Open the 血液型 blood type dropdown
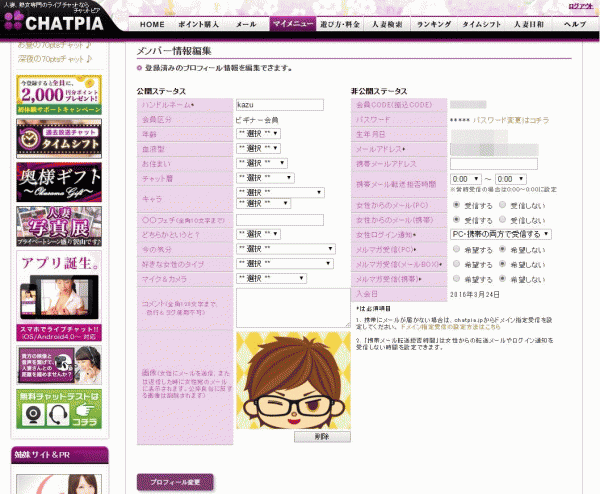Screen dimensions: 600x494 pos(258,148)
